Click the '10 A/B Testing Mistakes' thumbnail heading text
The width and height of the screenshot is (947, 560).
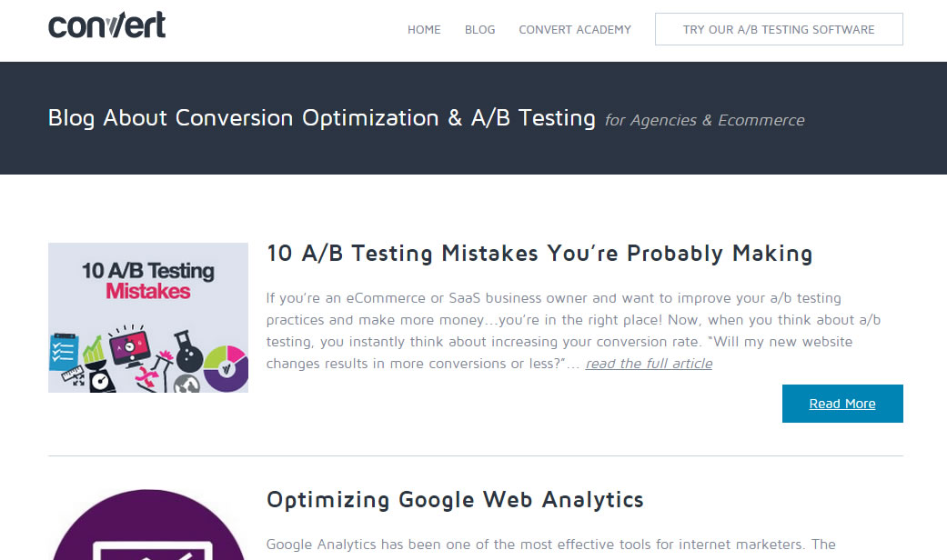pyautogui.click(x=148, y=281)
